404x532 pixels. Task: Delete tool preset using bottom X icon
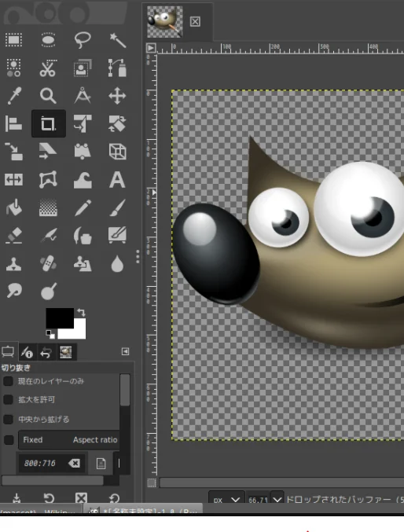(x=81, y=498)
